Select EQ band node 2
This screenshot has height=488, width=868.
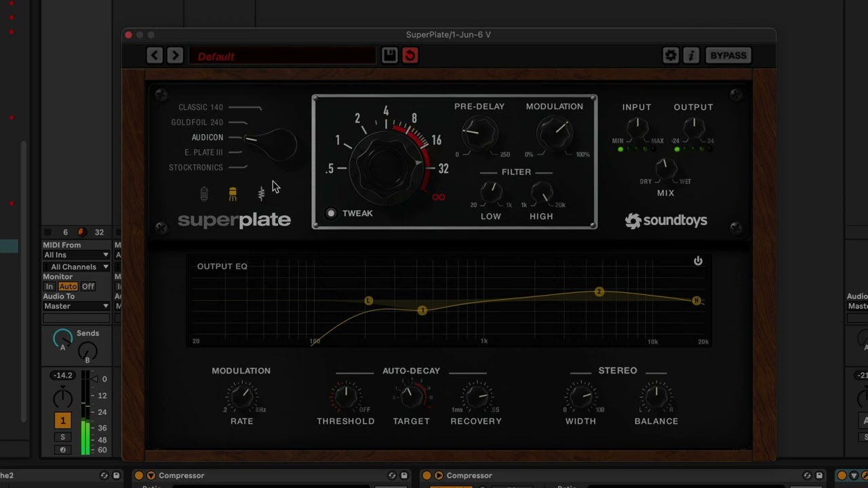point(599,291)
